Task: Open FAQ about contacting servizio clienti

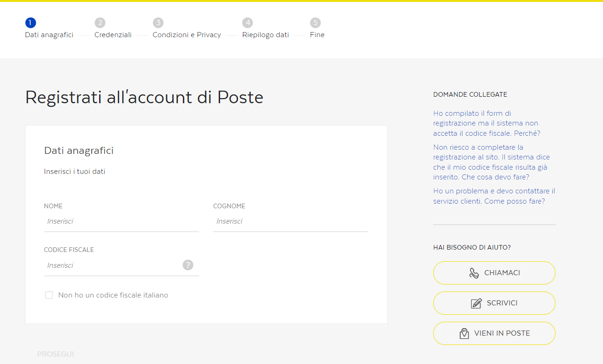Action: 494,196
